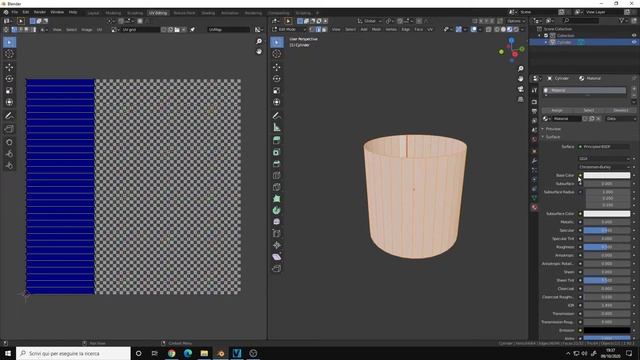Open the Global transform orientation dropdown
The image size is (640, 360).
pos(369,21)
